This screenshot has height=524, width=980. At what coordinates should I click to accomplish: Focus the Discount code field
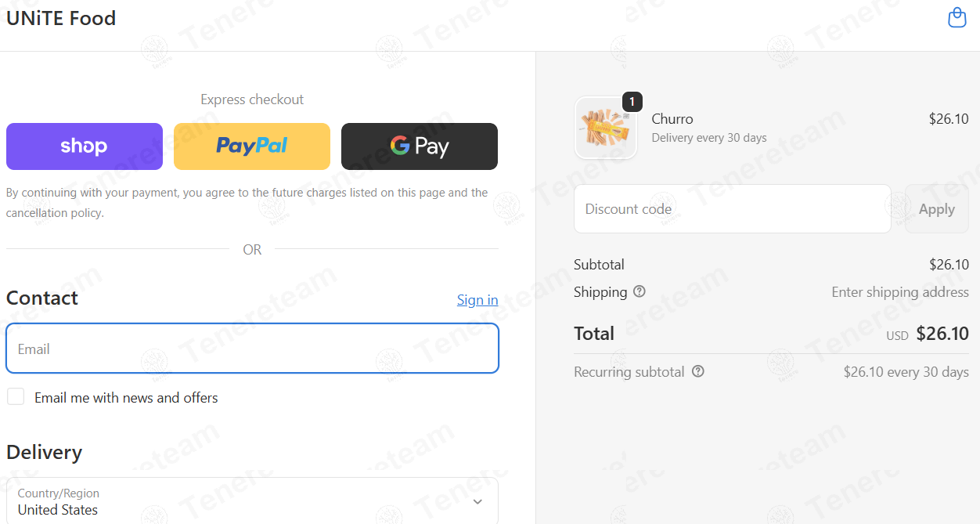point(733,209)
